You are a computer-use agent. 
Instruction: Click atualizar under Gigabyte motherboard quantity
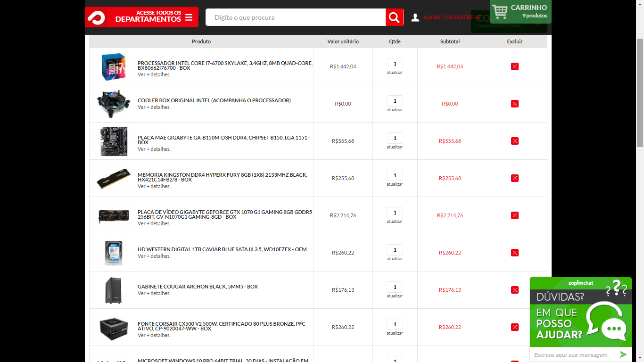395,147
